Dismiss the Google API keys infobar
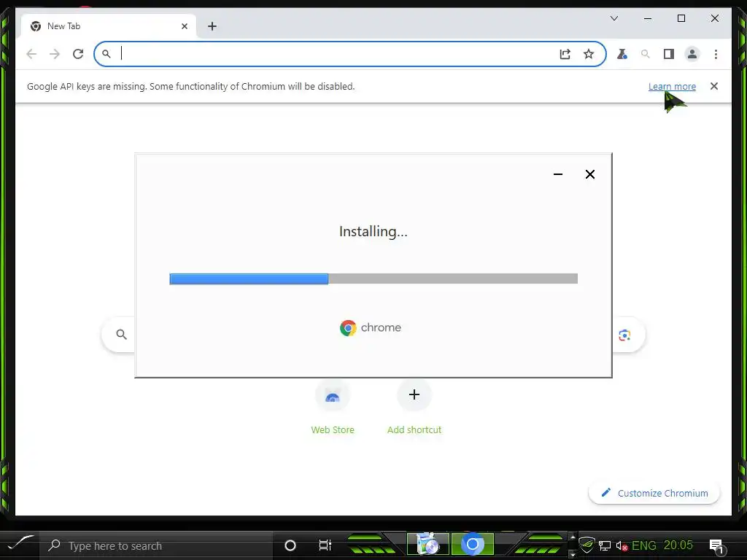The image size is (747, 560). tap(713, 86)
